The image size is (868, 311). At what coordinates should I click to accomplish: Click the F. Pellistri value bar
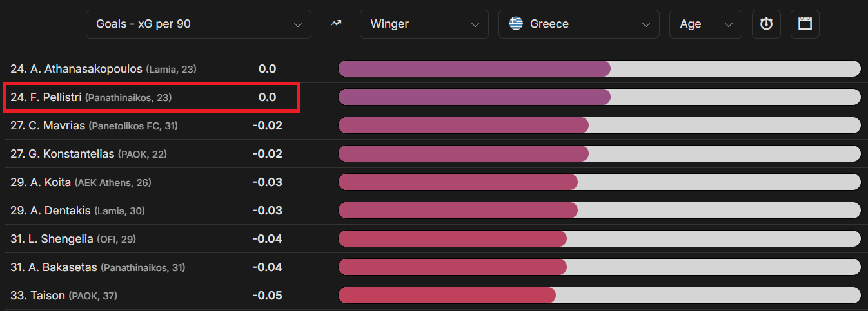pos(599,97)
